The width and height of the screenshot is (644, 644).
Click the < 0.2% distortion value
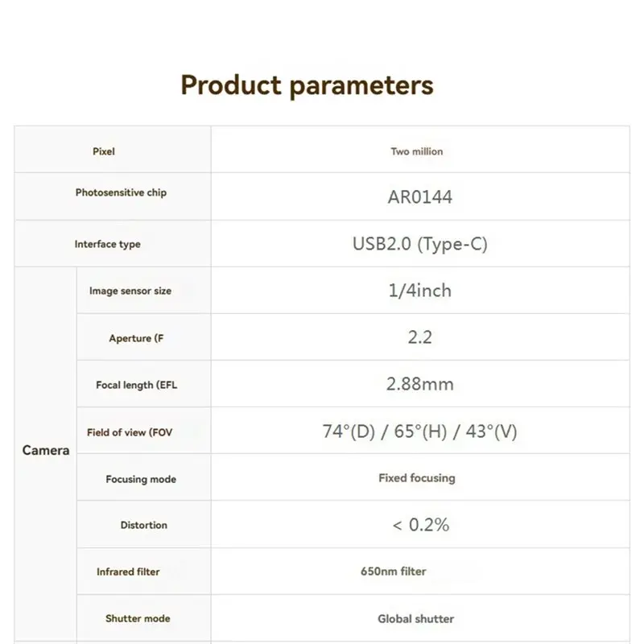point(419,525)
